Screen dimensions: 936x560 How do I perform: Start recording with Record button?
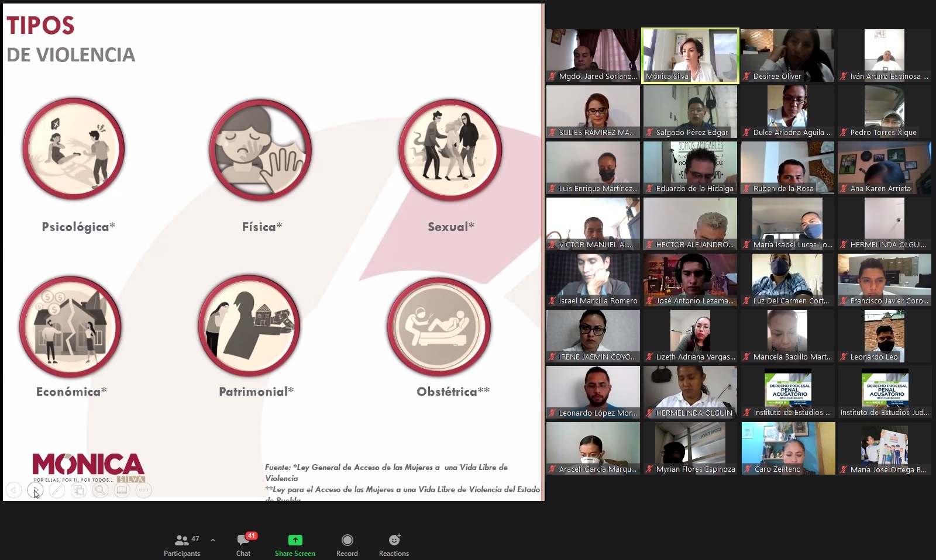click(x=347, y=545)
